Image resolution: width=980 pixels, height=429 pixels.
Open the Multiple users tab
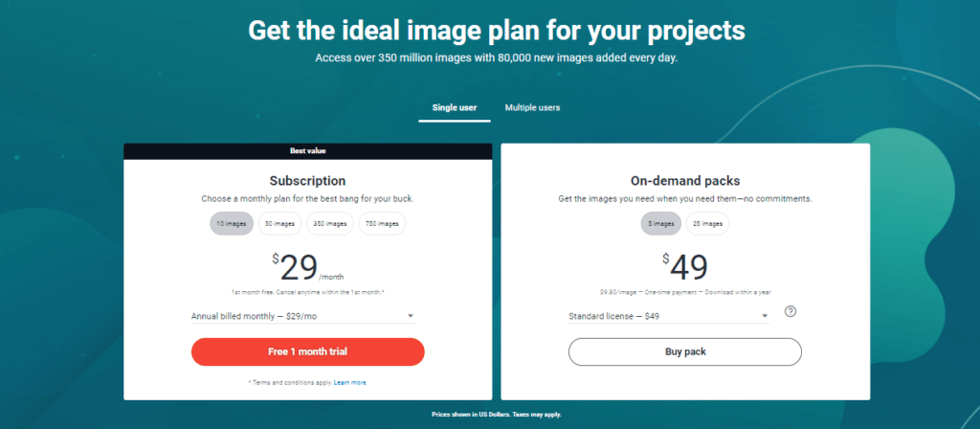tap(532, 107)
